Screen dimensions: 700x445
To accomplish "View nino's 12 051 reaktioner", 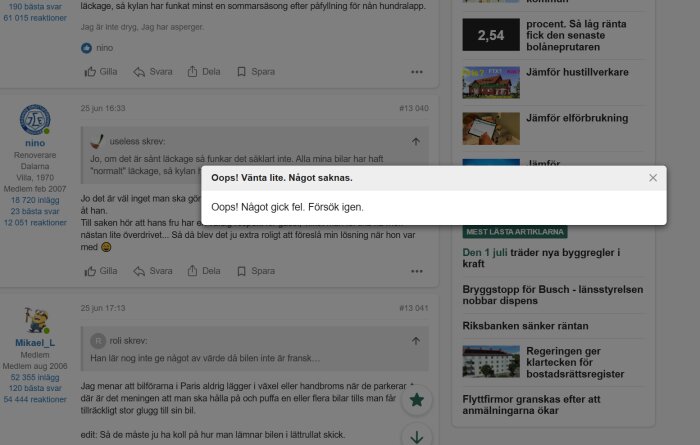I will point(35,222).
